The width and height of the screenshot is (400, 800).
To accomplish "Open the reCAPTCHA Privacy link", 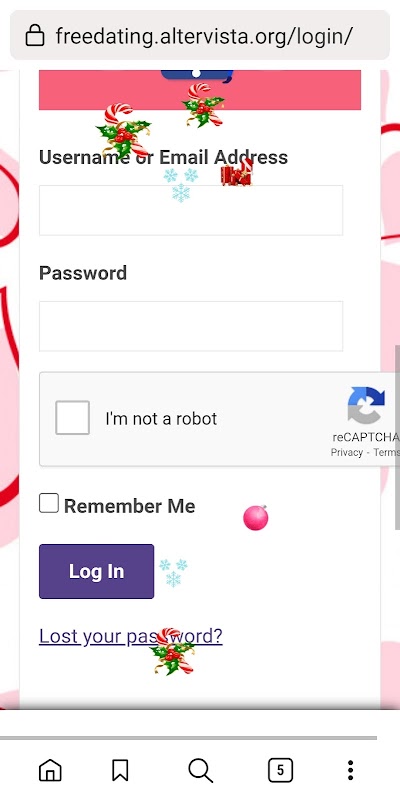I will point(346,453).
